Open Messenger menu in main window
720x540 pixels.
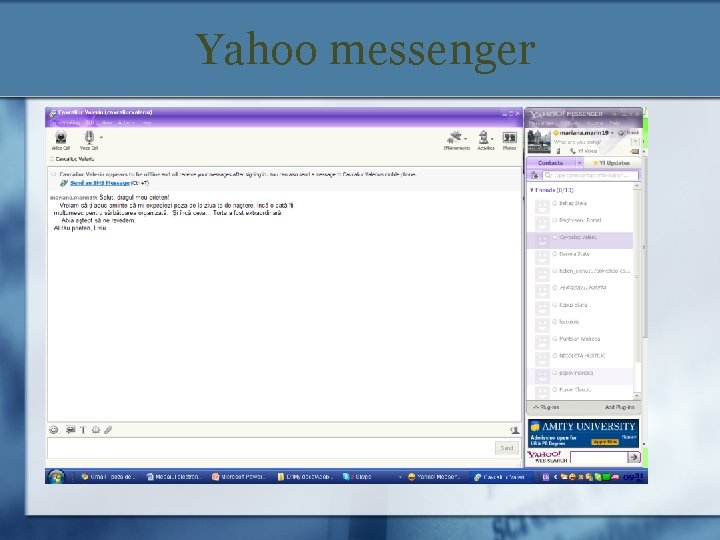(x=540, y=123)
